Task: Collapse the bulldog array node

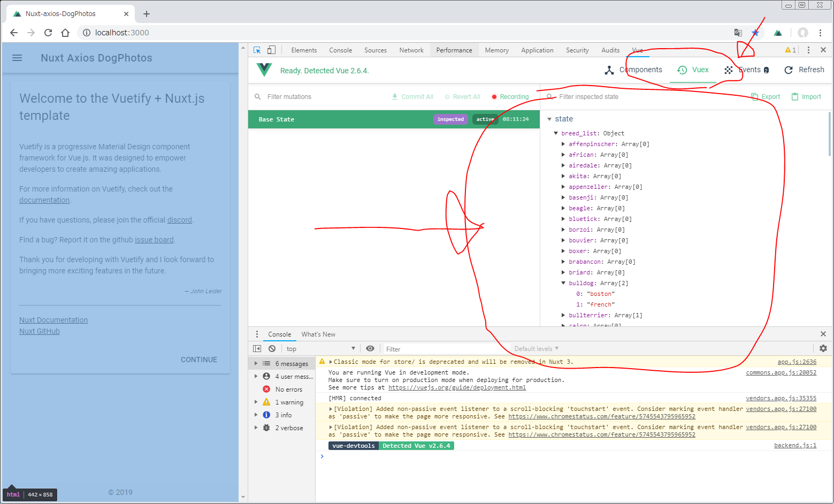Action: tap(563, 283)
